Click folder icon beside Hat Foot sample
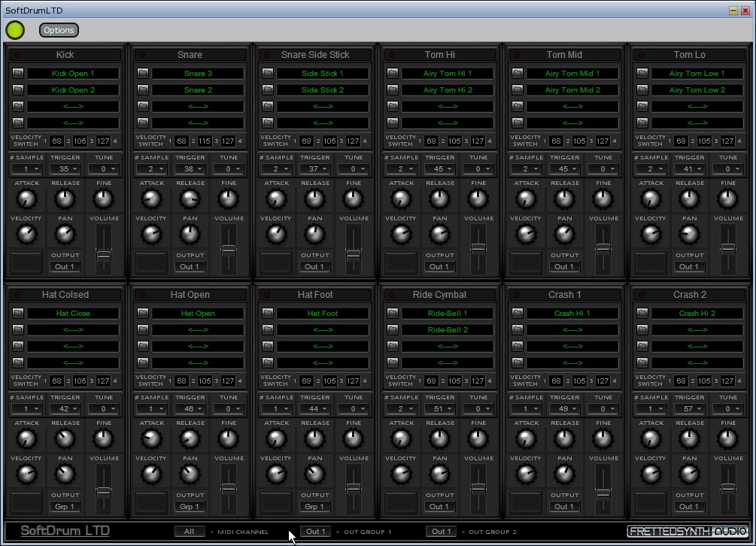Viewport: 756px width, 546px height. point(268,314)
